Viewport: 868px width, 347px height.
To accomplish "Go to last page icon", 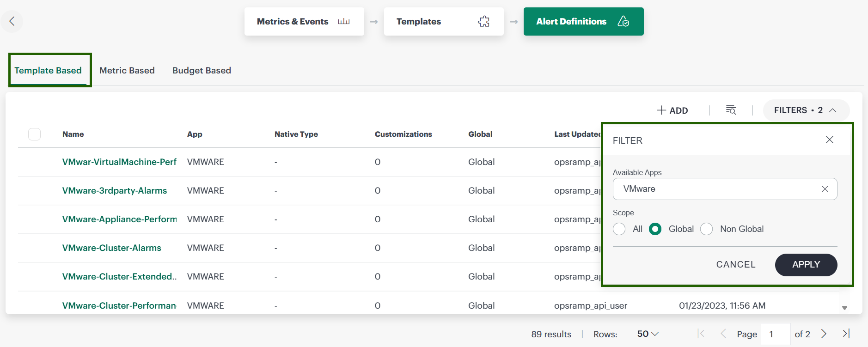I will [x=846, y=334].
